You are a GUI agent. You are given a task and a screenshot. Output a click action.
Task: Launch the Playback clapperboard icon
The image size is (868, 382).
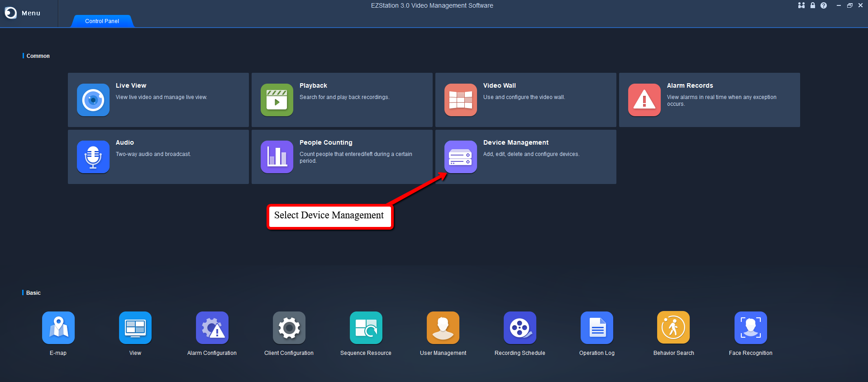[277, 100]
